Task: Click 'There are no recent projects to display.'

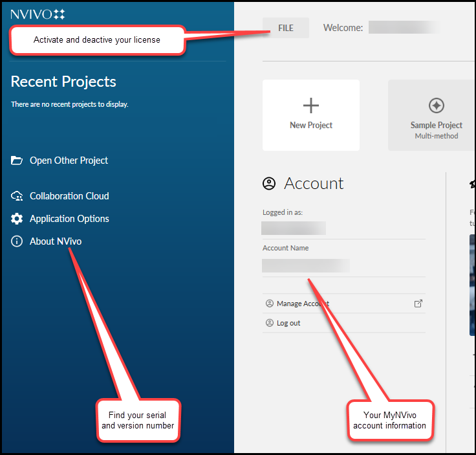Action: click(x=69, y=104)
